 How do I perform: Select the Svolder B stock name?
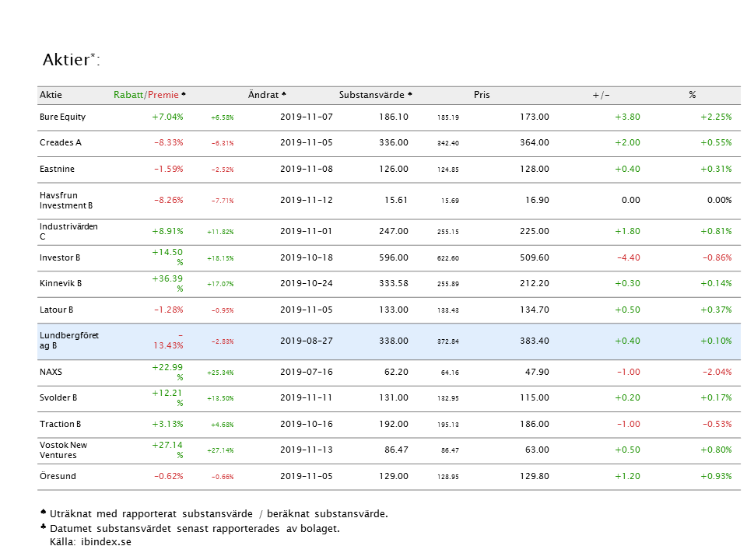pyautogui.click(x=58, y=397)
